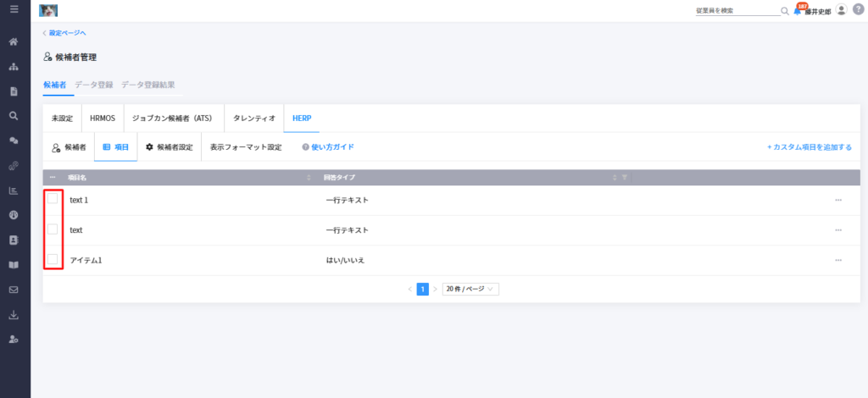Switch to the データ登録結果 tab
Screen dimensions: 868x398
tap(148, 85)
